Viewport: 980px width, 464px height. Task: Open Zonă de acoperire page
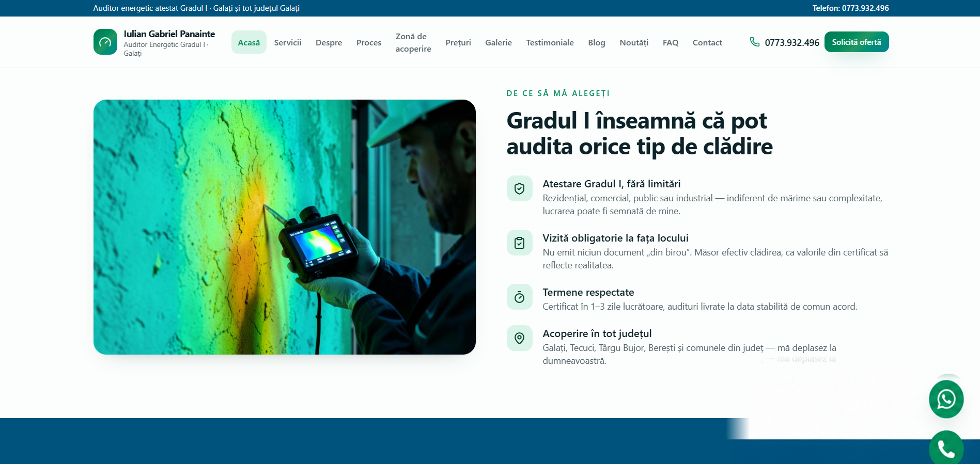click(x=413, y=42)
